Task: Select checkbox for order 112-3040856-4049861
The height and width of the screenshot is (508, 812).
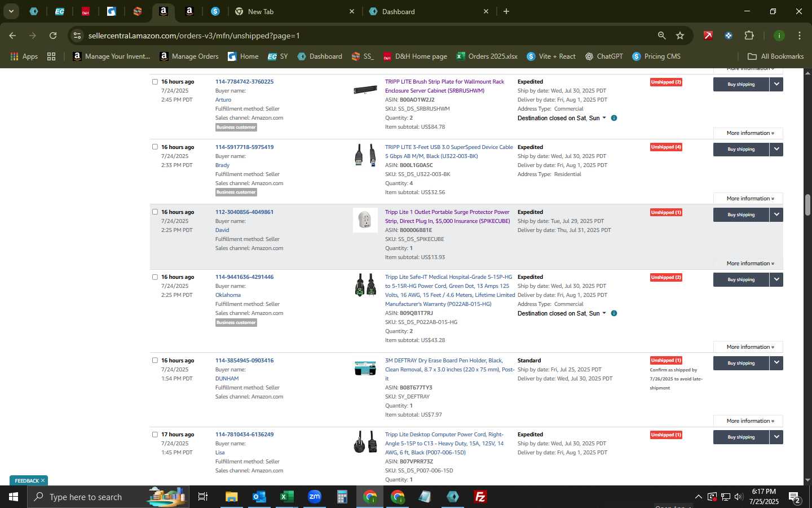Action: point(155,212)
